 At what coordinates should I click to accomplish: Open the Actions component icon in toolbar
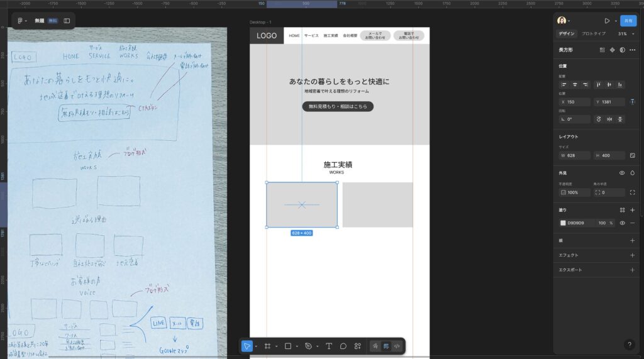pos(357,346)
